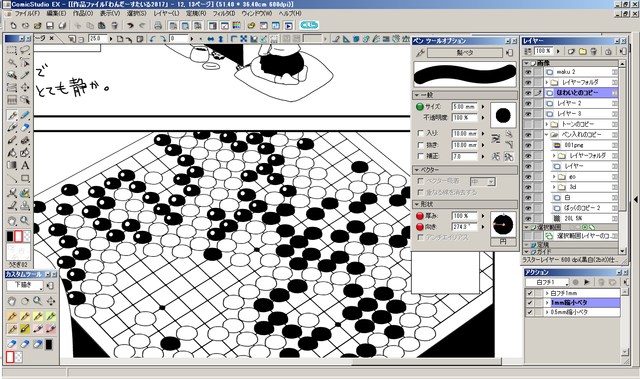Collapse the 一般 section
The width and height of the screenshot is (640, 379).
417,95
